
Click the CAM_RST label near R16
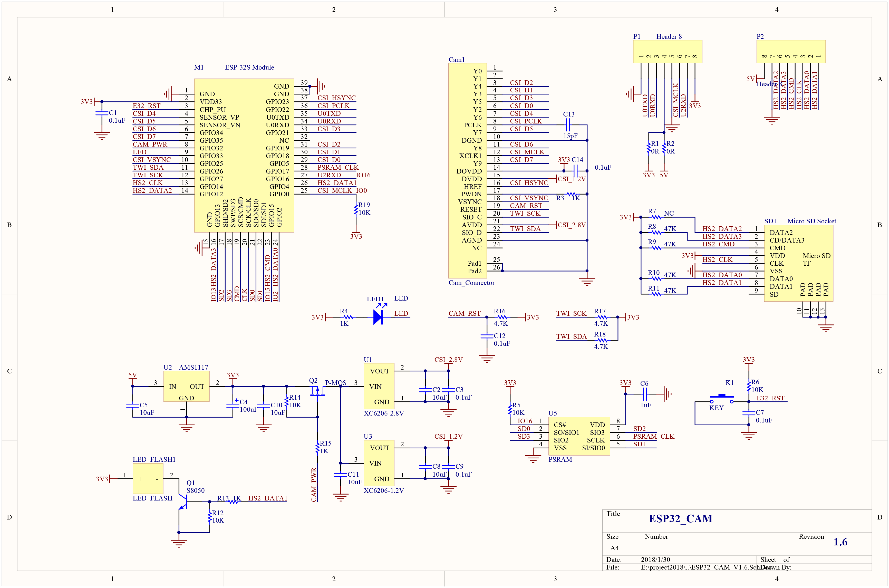pyautogui.click(x=465, y=313)
